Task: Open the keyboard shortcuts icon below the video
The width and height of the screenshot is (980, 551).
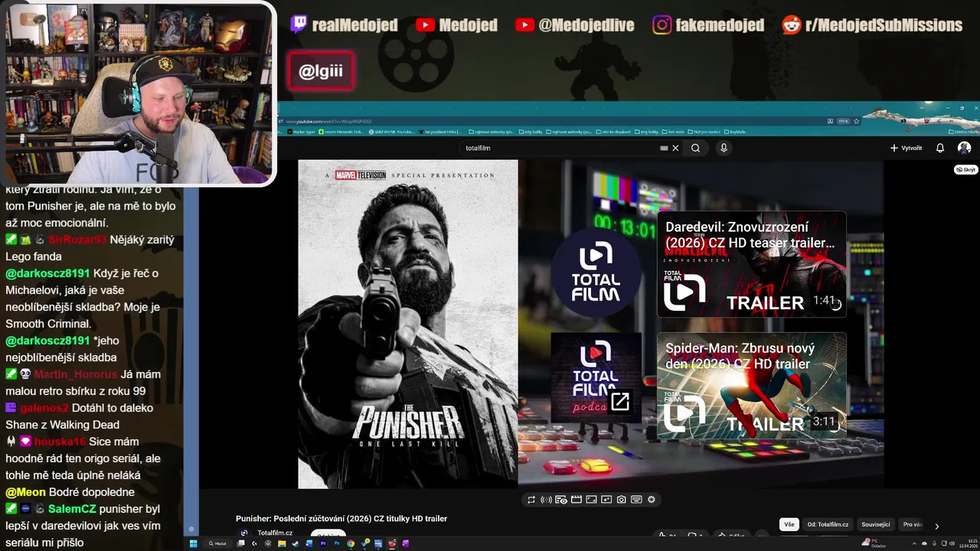Action: point(636,500)
